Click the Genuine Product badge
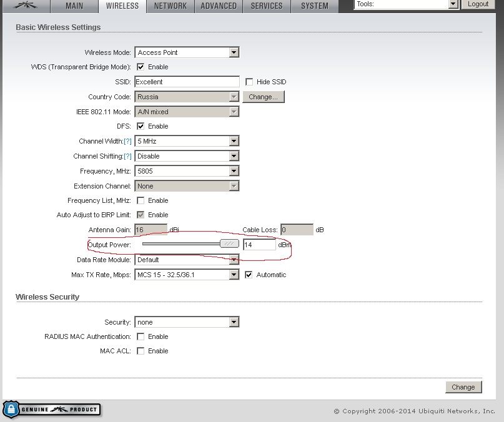The height and width of the screenshot is (422, 504). tap(52, 410)
